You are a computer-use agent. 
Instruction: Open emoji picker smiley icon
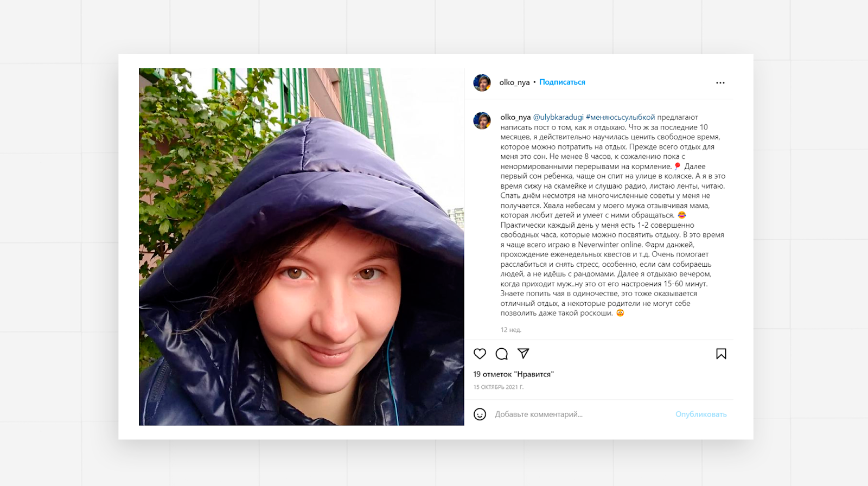(480, 414)
